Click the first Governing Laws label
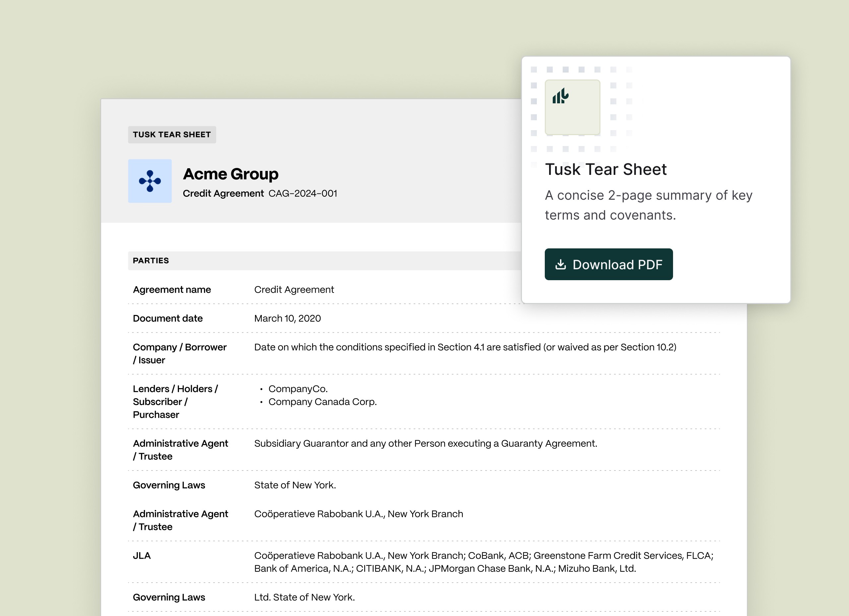This screenshot has height=616, width=849. [169, 485]
